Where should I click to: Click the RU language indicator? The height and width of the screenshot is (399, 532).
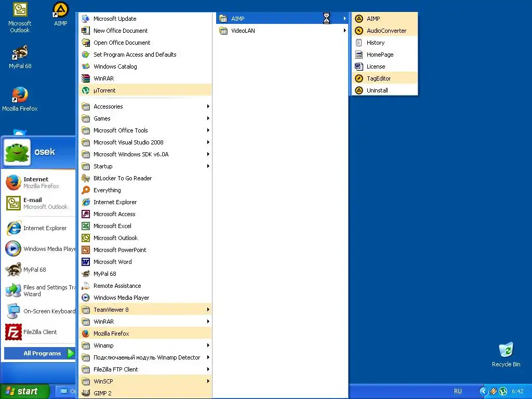458,391
